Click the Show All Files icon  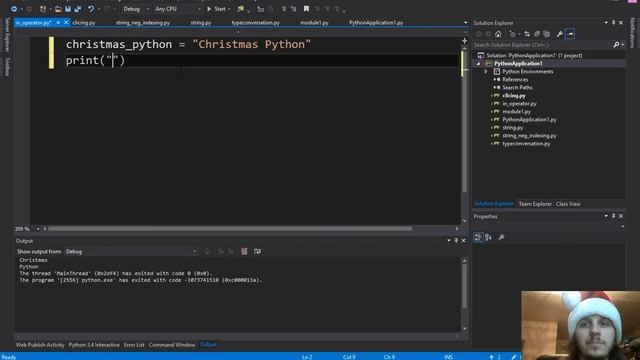pos(547,34)
